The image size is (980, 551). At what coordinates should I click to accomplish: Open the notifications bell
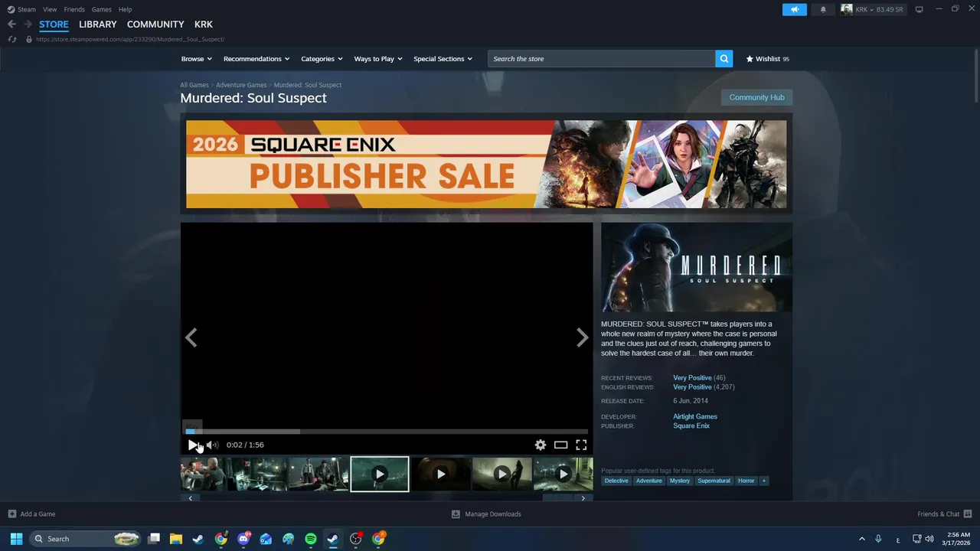(x=823, y=9)
